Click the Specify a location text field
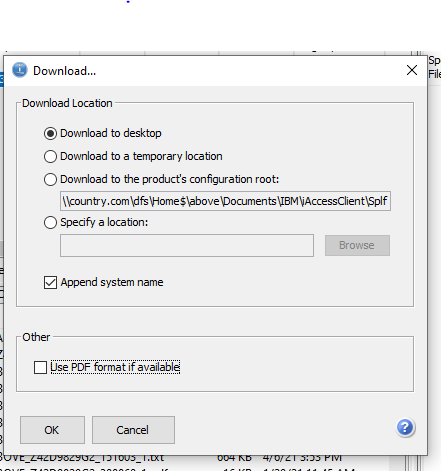Screen dimensions: 441x471 pos(187,246)
